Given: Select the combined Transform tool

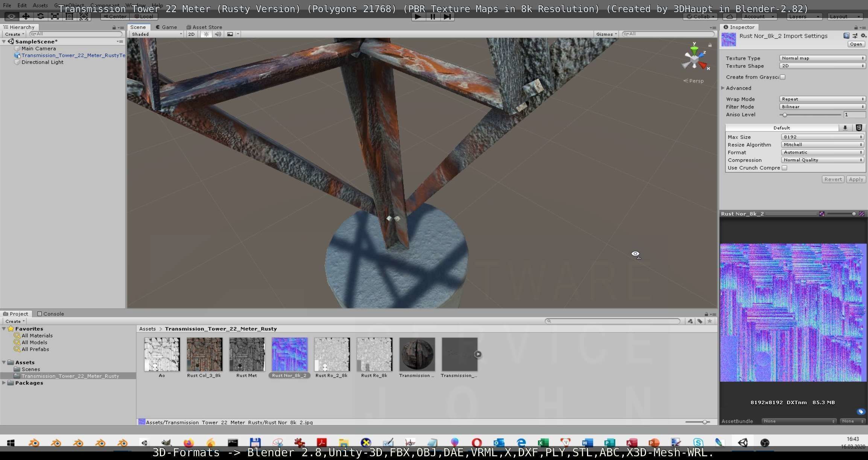Looking at the screenshot, I should tap(84, 17).
